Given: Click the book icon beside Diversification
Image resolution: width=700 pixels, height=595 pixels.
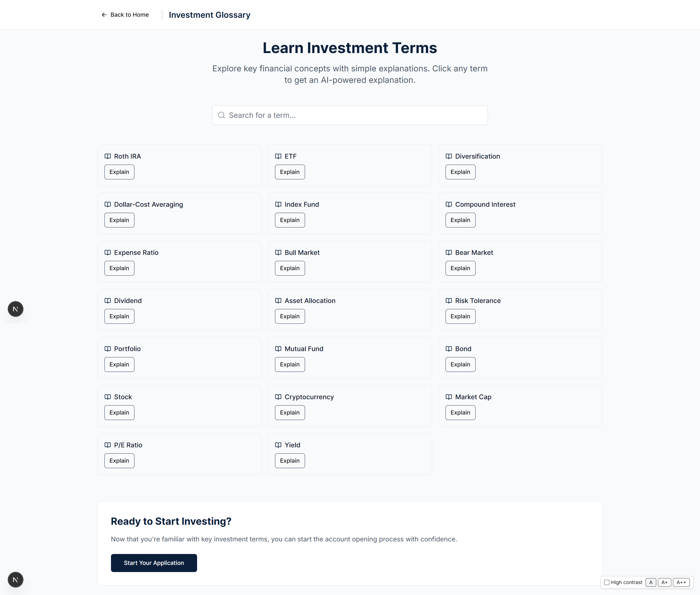Looking at the screenshot, I should click(x=449, y=156).
